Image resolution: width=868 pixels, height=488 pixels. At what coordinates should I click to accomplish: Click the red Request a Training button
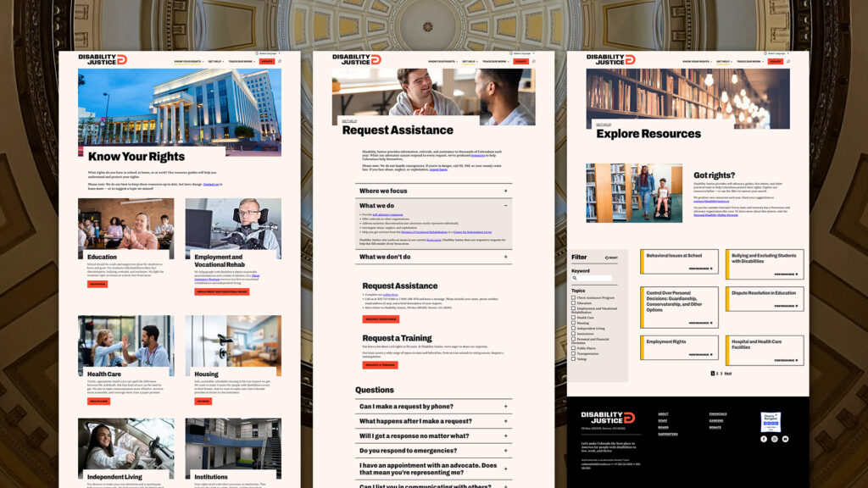[381, 365]
